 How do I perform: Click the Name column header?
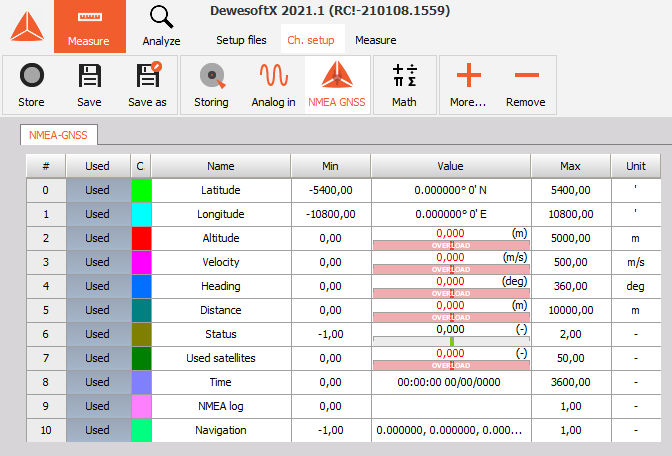coord(221,166)
